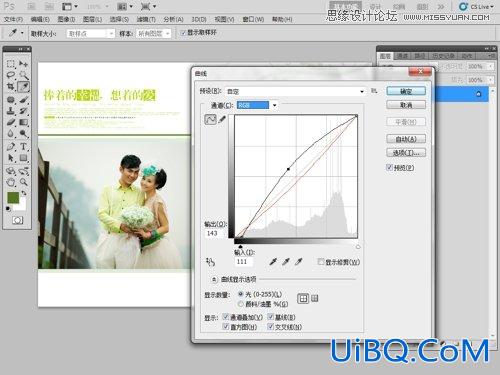The width and height of the screenshot is (500, 375).
Task: Select the Rectangle shape tool
Action: click(24, 158)
